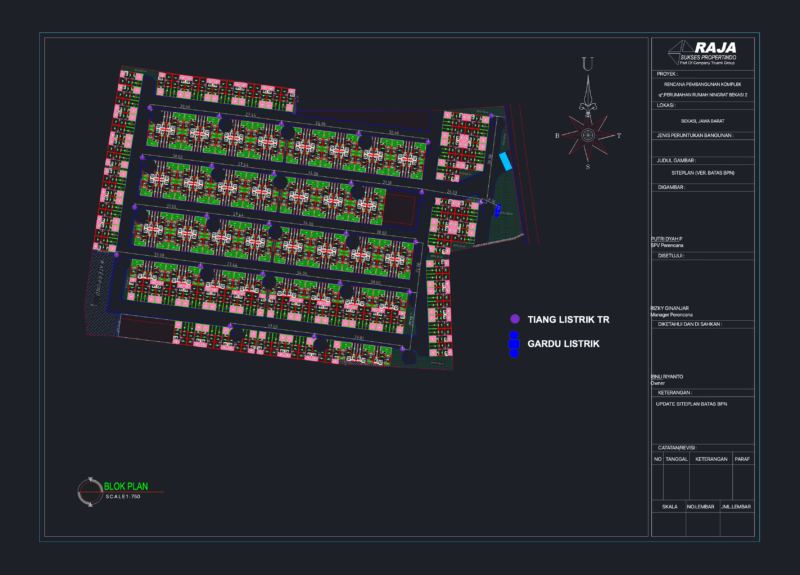Select the dark red rectangle mid-plan
Image resolution: width=800 pixels, height=575 pixels.
(400, 209)
